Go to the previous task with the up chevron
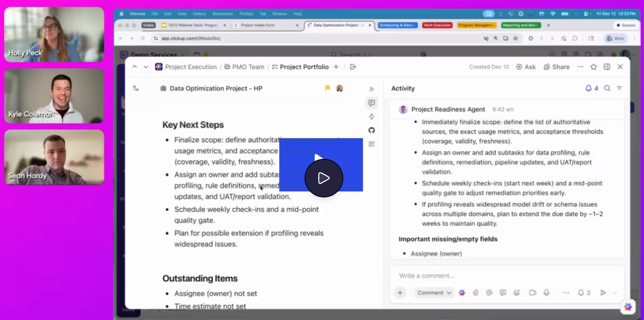The height and width of the screenshot is (320, 644). 134,67
